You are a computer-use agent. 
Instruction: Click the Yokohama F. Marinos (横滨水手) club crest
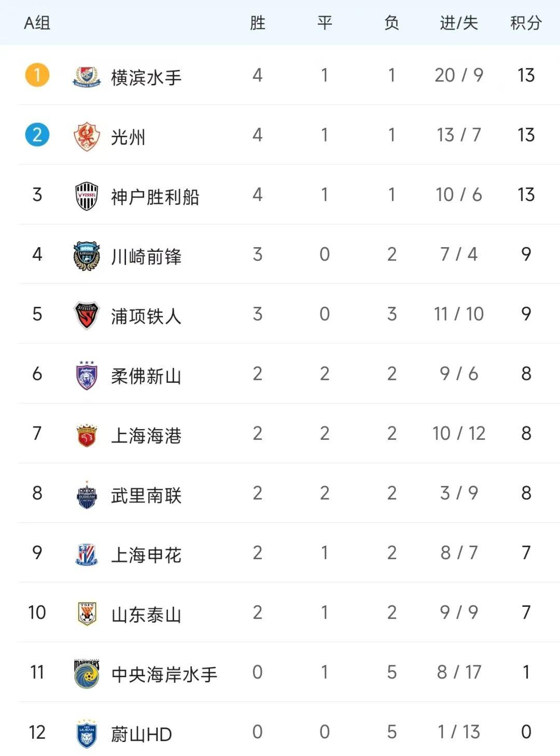click(87, 77)
